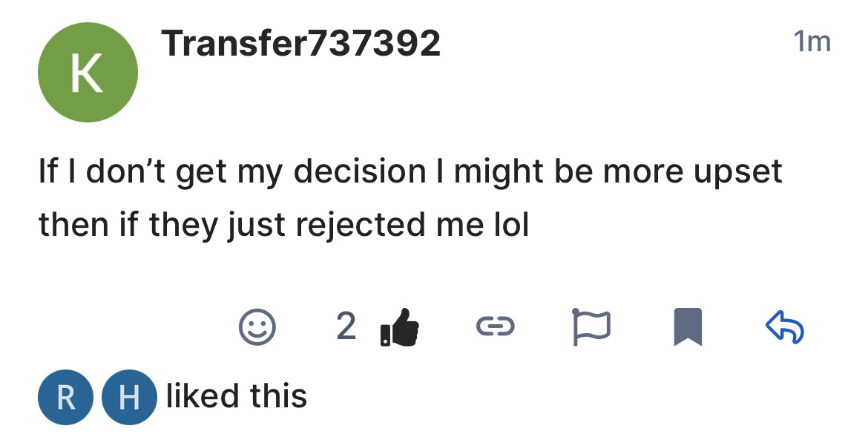Open the green K user avatar

pos(88,73)
